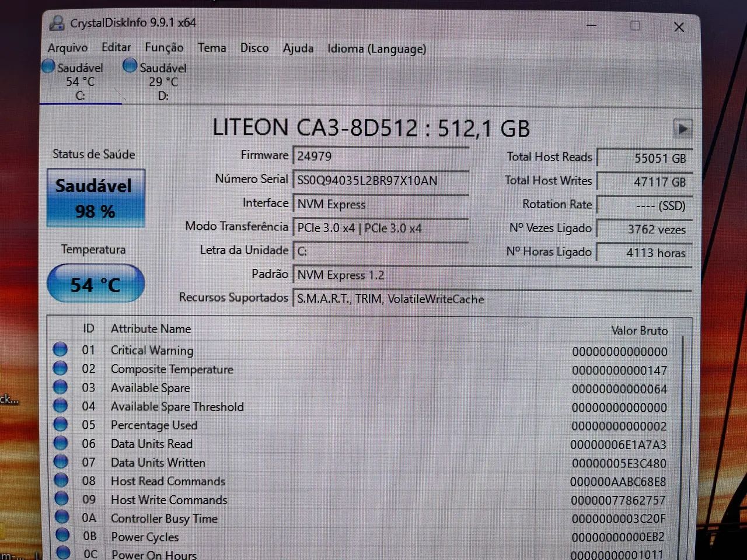
Task: Select the Percentage Used attribute text
Action: (154, 425)
